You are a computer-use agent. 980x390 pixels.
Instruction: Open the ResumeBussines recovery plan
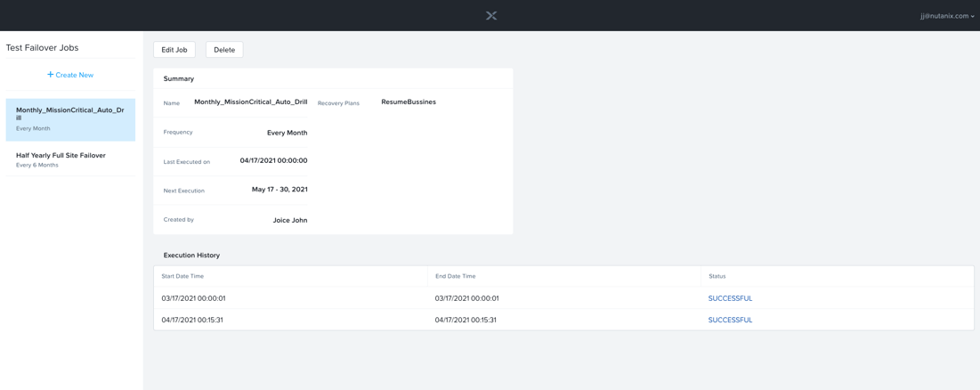click(x=409, y=102)
